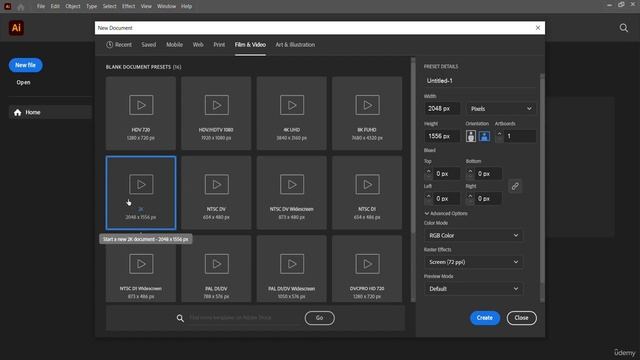Image resolution: width=640 pixels, height=360 pixels.
Task: Open the Pixels units dropdown
Action: (501, 109)
